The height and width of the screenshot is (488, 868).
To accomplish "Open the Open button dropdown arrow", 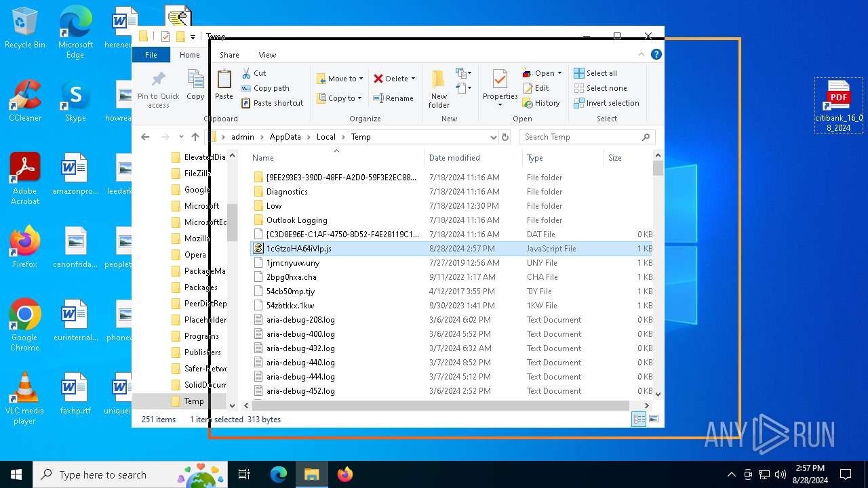I will (559, 73).
